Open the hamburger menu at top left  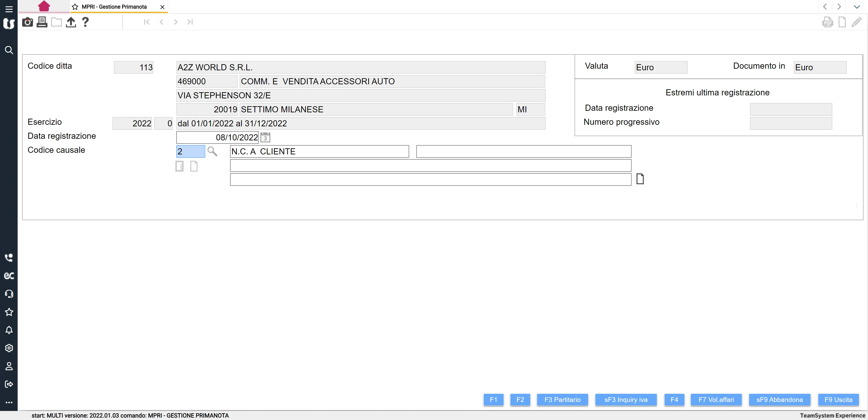(9, 9)
